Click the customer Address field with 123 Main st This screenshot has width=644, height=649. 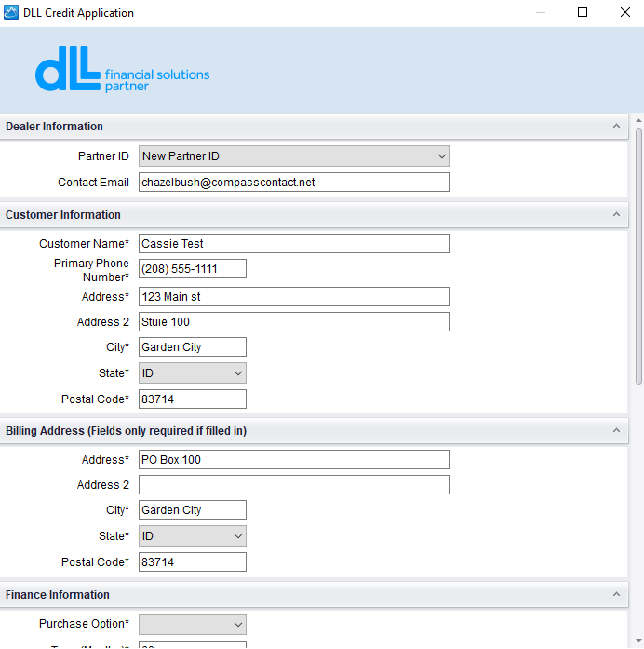pyautogui.click(x=294, y=297)
